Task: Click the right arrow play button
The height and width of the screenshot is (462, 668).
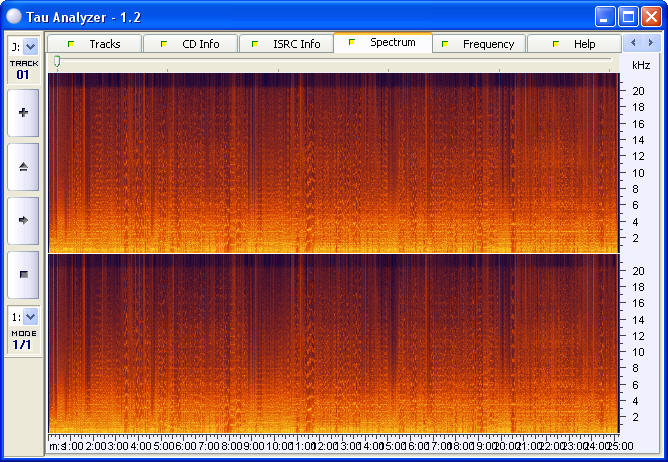Action: tap(23, 220)
